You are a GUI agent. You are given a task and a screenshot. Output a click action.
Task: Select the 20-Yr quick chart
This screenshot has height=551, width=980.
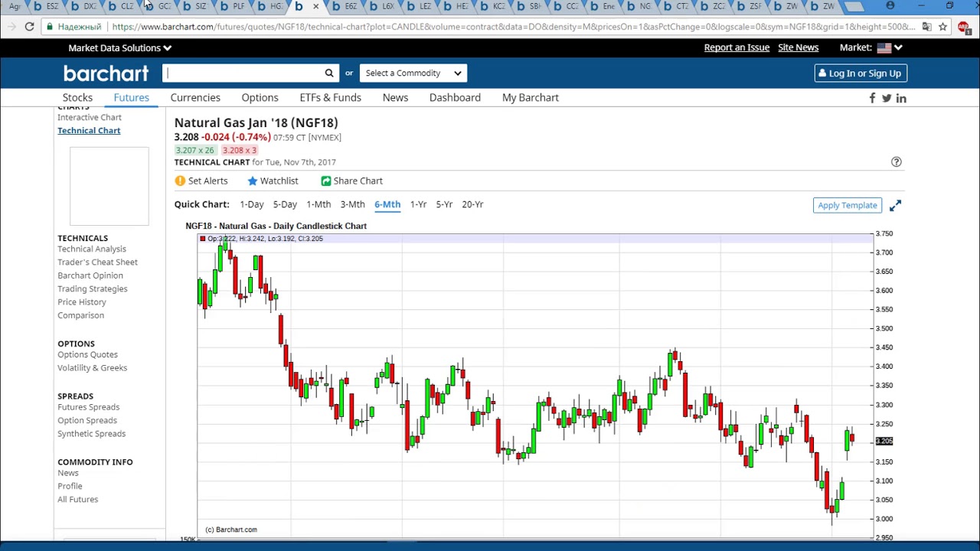(472, 204)
